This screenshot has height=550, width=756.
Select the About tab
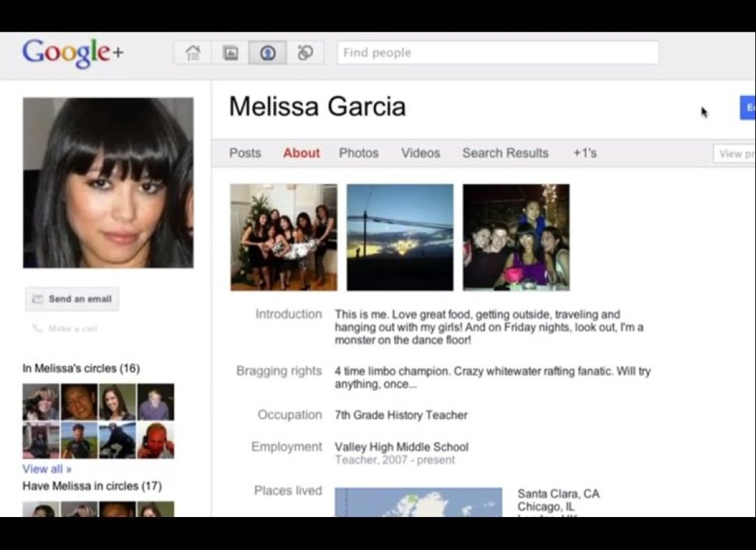pos(301,153)
